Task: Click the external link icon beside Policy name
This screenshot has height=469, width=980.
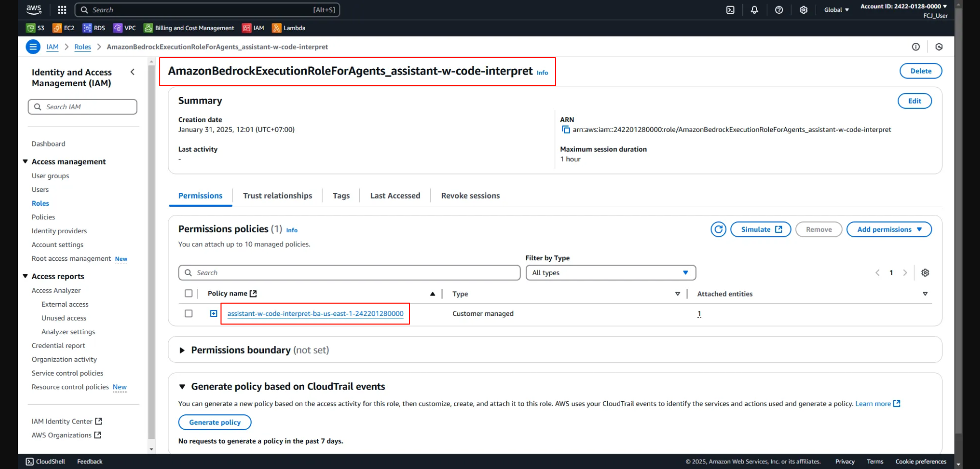Action: (x=253, y=293)
